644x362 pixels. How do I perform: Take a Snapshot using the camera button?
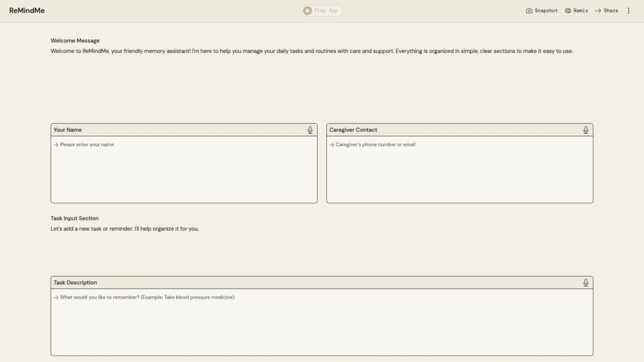coord(541,11)
